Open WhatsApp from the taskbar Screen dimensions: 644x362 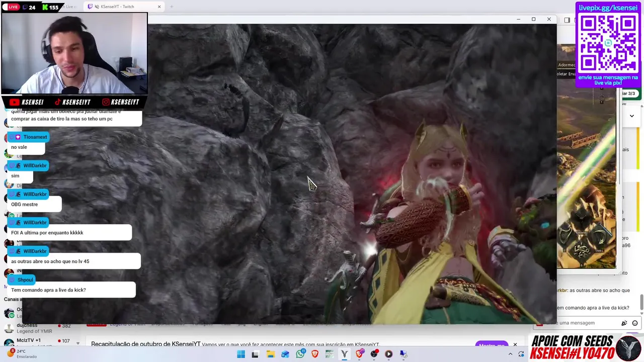point(300,354)
